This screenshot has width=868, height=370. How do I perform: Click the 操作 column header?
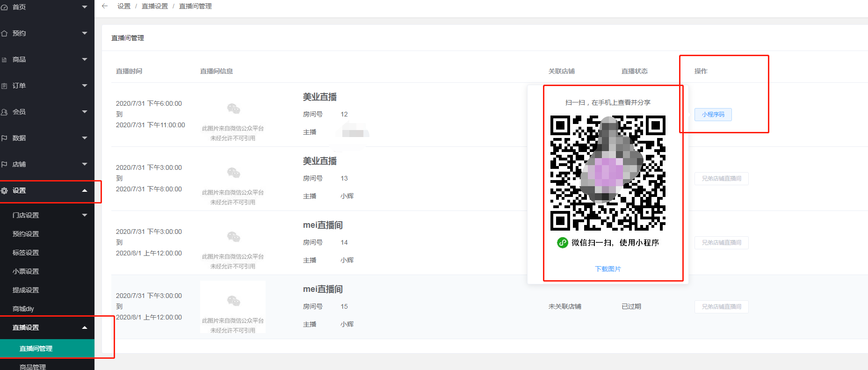(x=701, y=71)
